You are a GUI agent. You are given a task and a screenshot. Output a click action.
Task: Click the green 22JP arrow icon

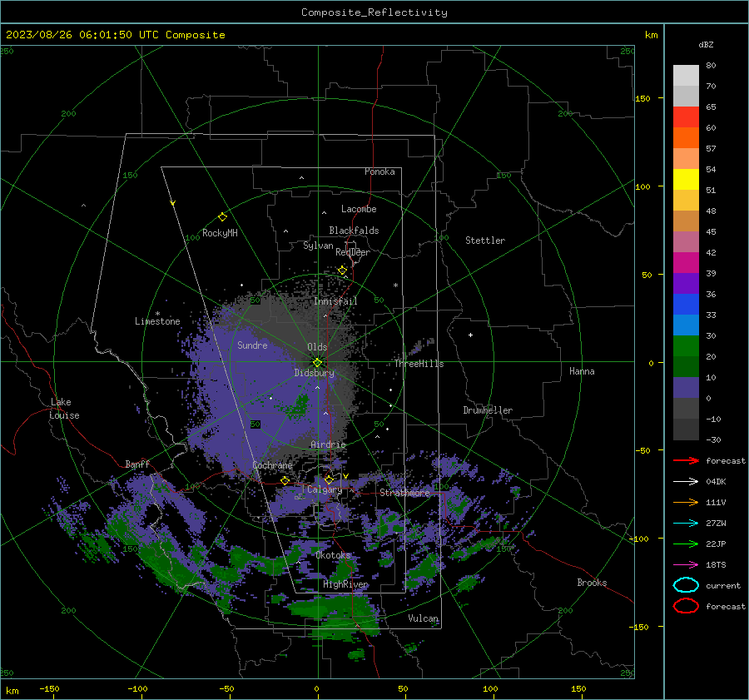[x=686, y=544]
